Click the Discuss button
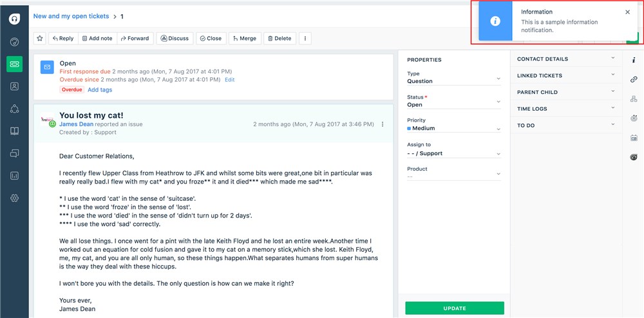 (175, 38)
